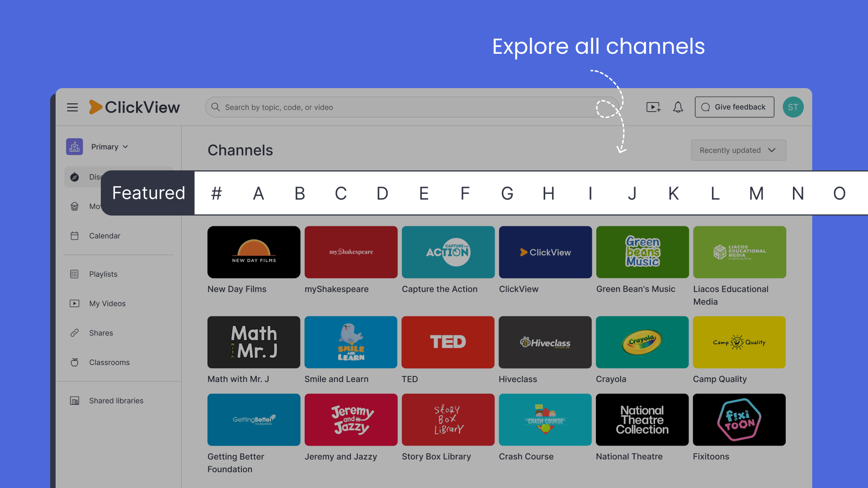The width and height of the screenshot is (868, 488).
Task: Open the National Theatre Collection thumbnail
Action: point(642,420)
